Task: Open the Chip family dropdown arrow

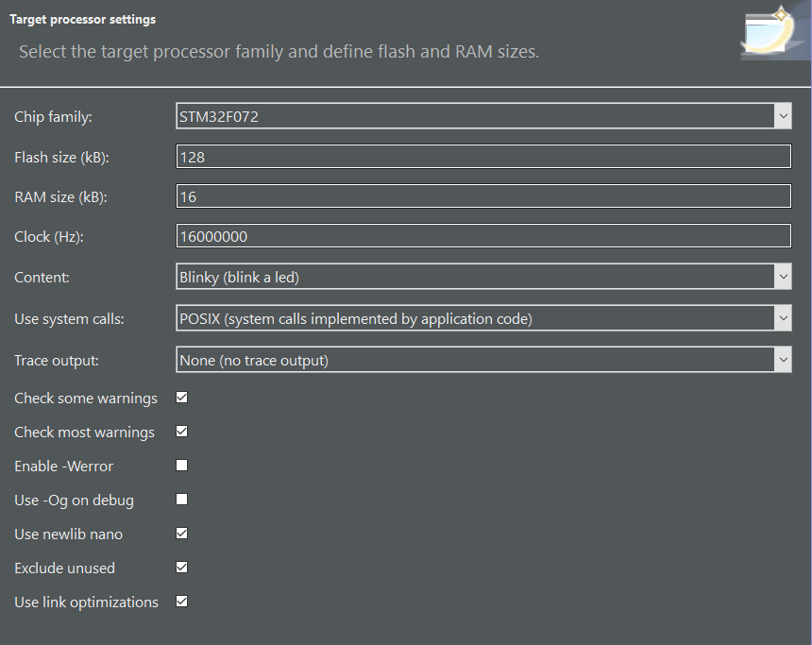Action: pyautogui.click(x=783, y=116)
